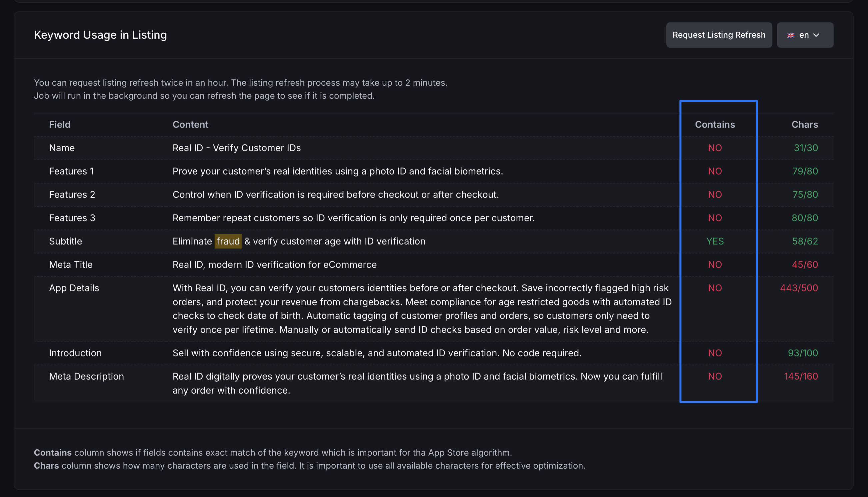The image size is (868, 497).
Task: Click the Chars column header
Action: [805, 124]
